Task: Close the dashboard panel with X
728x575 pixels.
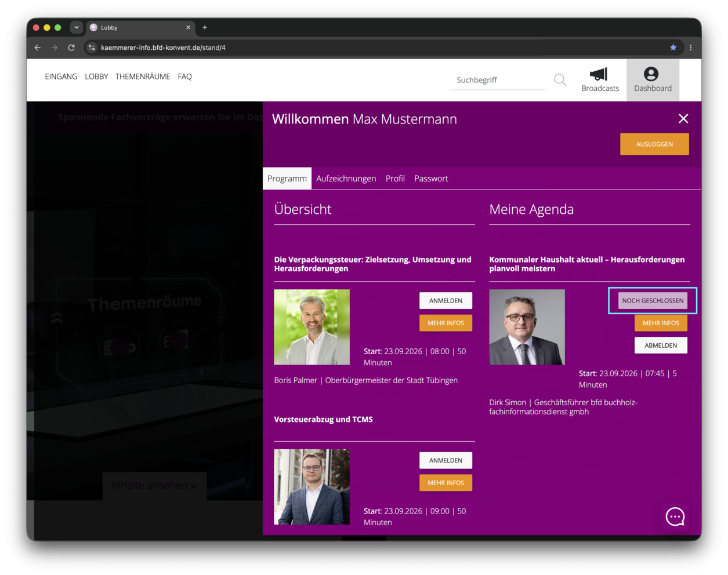Action: (x=683, y=118)
